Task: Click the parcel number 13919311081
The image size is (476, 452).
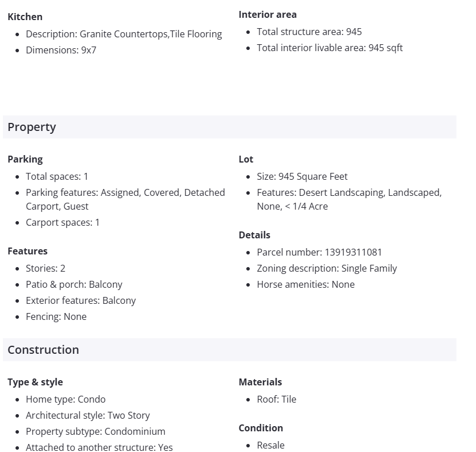Action: coord(353,252)
